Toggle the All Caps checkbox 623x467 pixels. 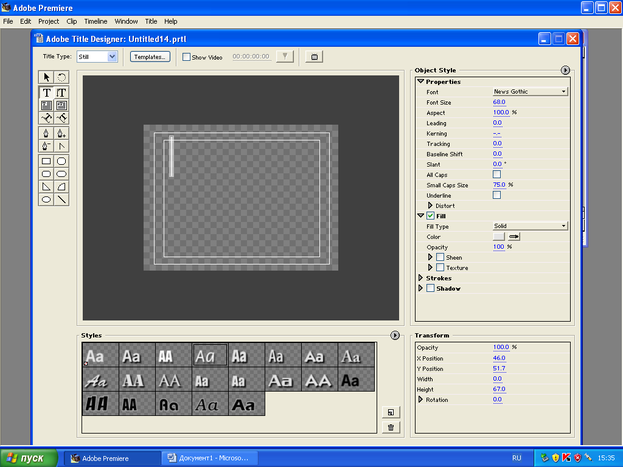[497, 174]
